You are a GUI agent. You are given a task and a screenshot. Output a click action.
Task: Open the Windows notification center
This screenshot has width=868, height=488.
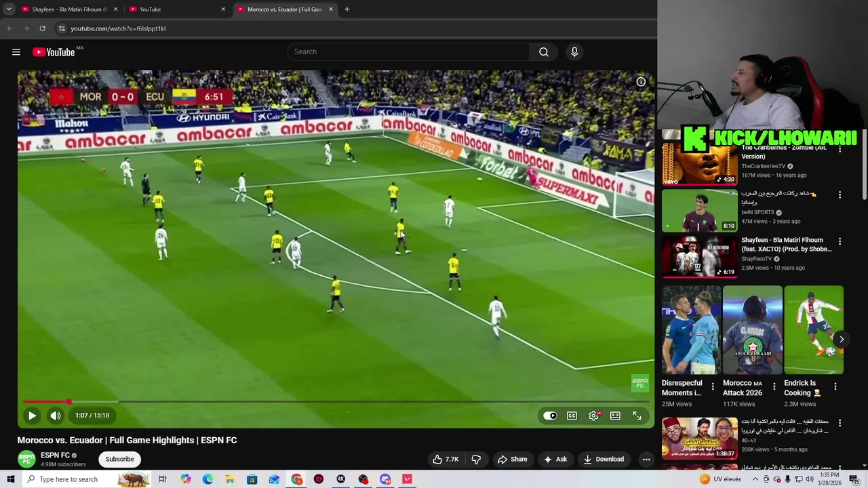[x=854, y=479]
